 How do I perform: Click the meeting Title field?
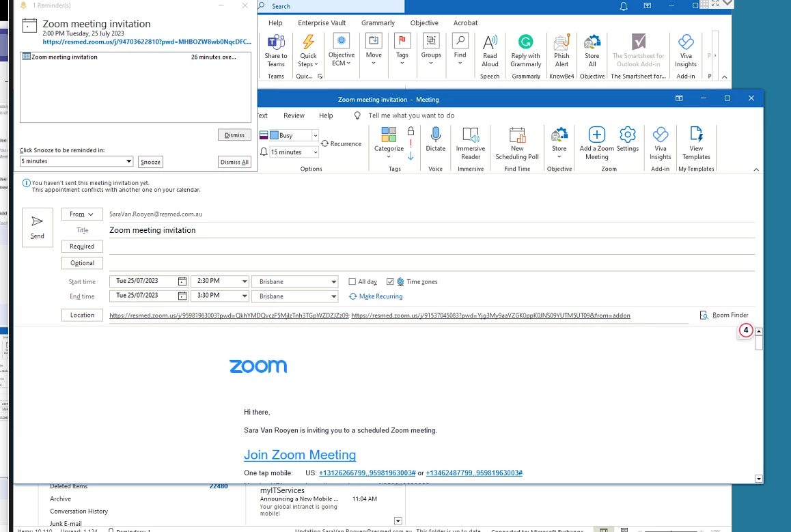coord(432,230)
